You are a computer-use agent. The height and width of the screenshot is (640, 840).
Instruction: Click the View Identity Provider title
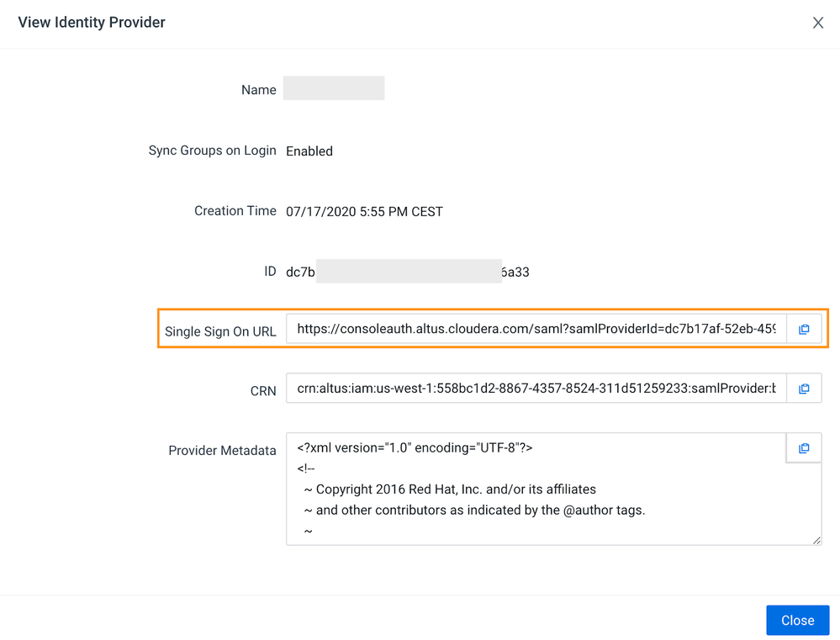(x=92, y=23)
